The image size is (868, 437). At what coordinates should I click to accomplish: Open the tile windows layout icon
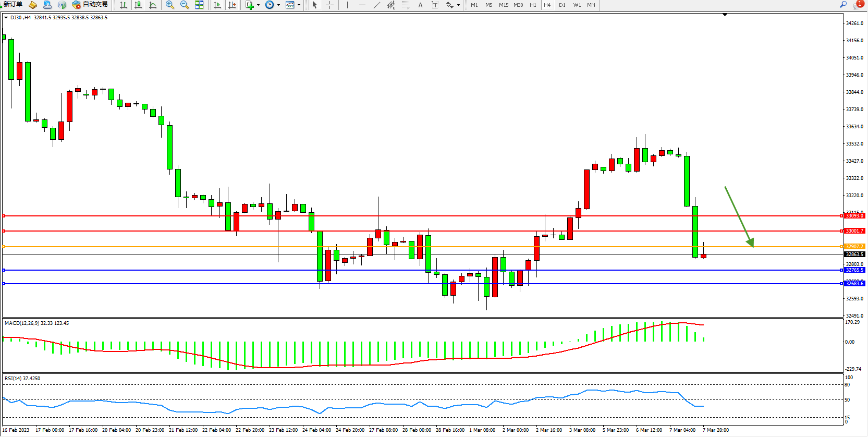pyautogui.click(x=199, y=5)
